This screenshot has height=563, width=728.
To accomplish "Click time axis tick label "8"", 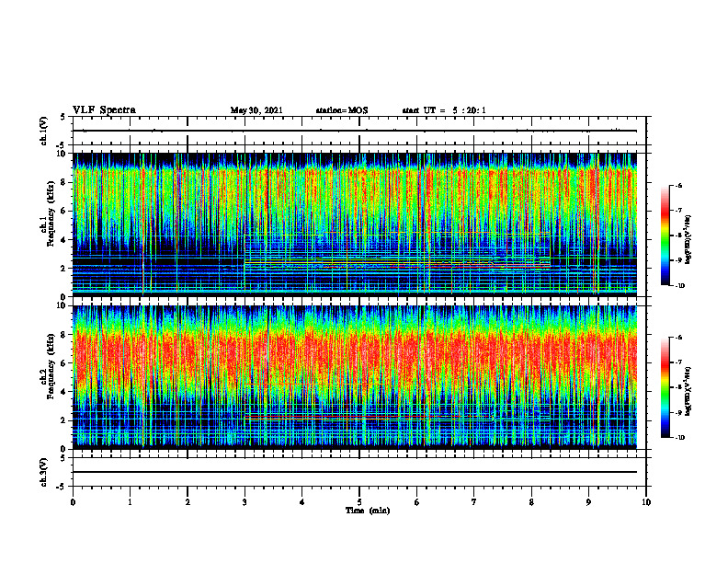I will click(x=531, y=502).
